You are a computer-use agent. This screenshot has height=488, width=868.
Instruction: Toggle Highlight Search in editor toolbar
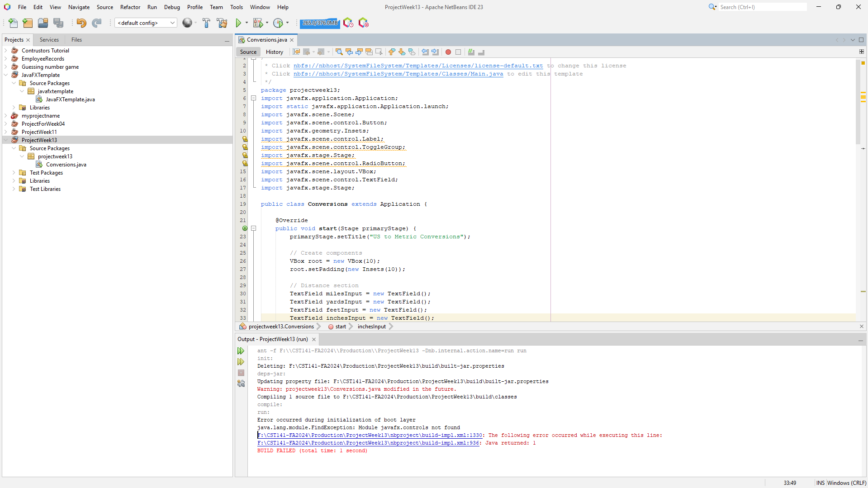click(369, 52)
